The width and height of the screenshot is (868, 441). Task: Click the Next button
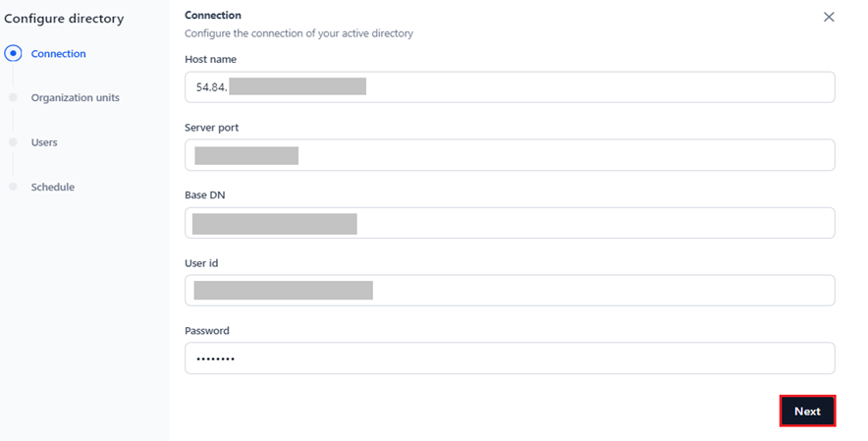coord(807,412)
